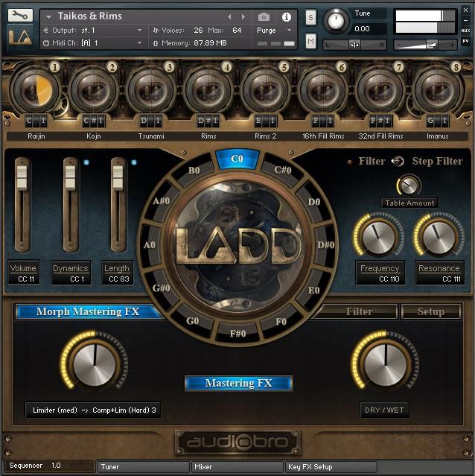The image size is (475, 476).
Task: Open the wrench instrument edit icon
Action: click(20, 15)
